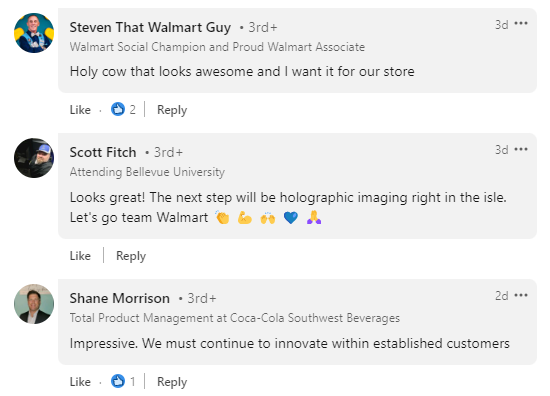Open Steven That Walmart Guy's profile photo
The image size is (550, 396).
coord(34,33)
